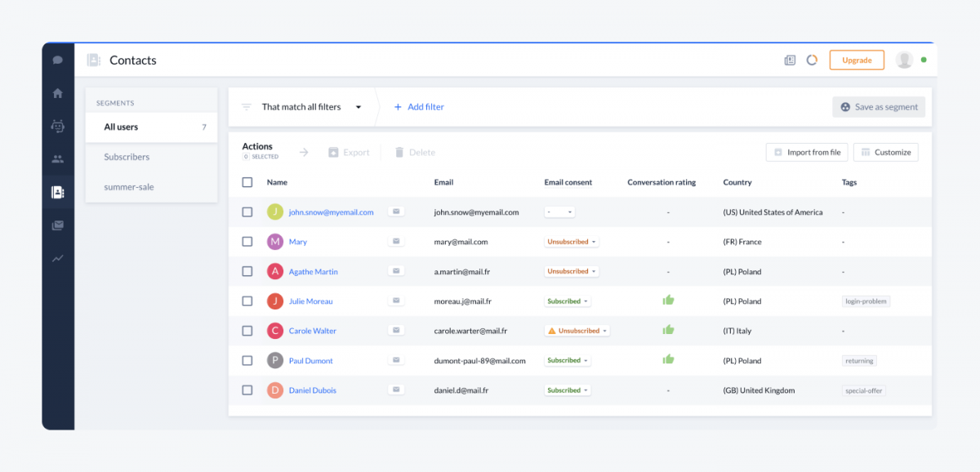Open the user avatar menu
The width and height of the screenshot is (980, 472).
coord(904,60)
